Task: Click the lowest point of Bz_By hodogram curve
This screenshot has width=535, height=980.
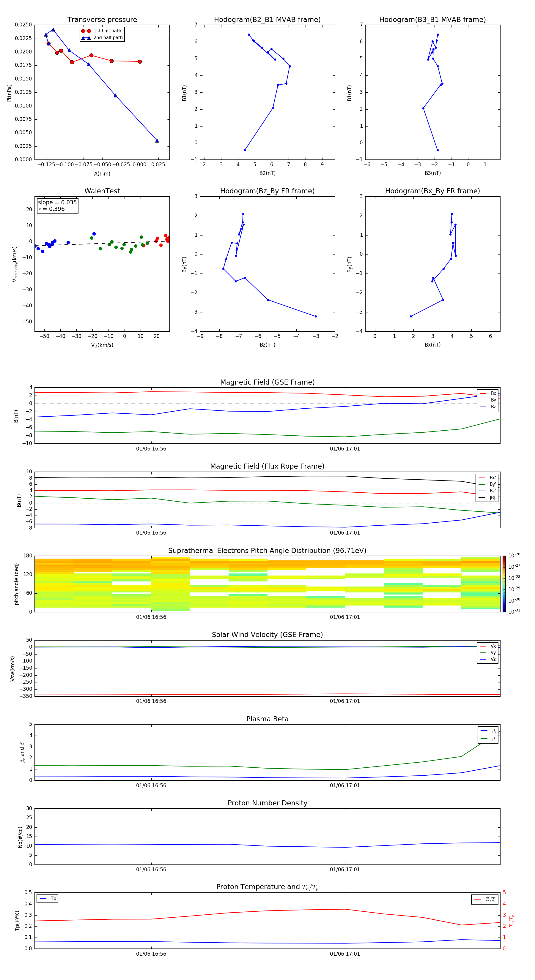Action: point(316,317)
